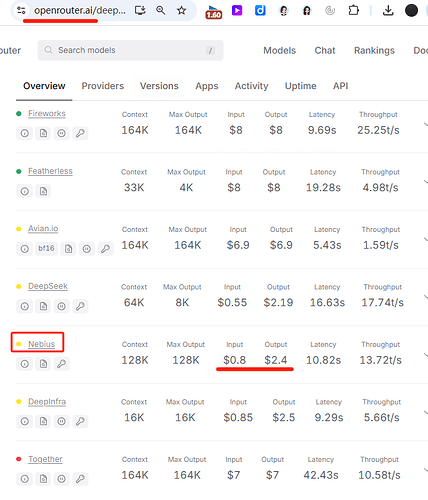Expand the Fireworks provider row chevron
This screenshot has width=428, height=500.
tap(426, 124)
